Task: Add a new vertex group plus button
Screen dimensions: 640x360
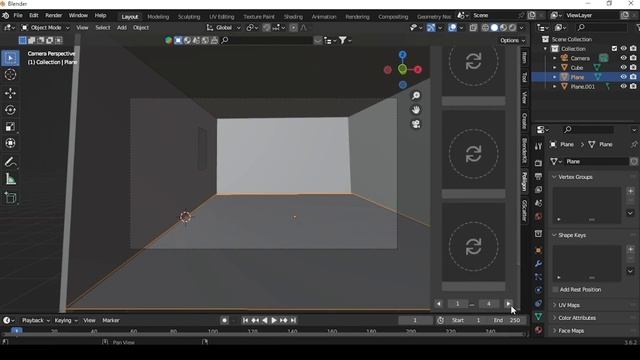Action: [x=630, y=191]
